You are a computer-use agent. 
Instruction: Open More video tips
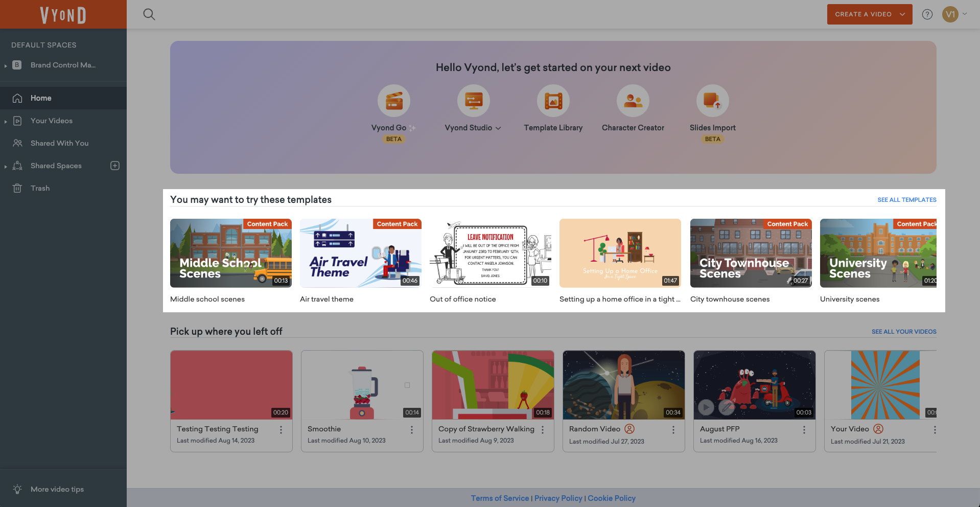(57, 489)
